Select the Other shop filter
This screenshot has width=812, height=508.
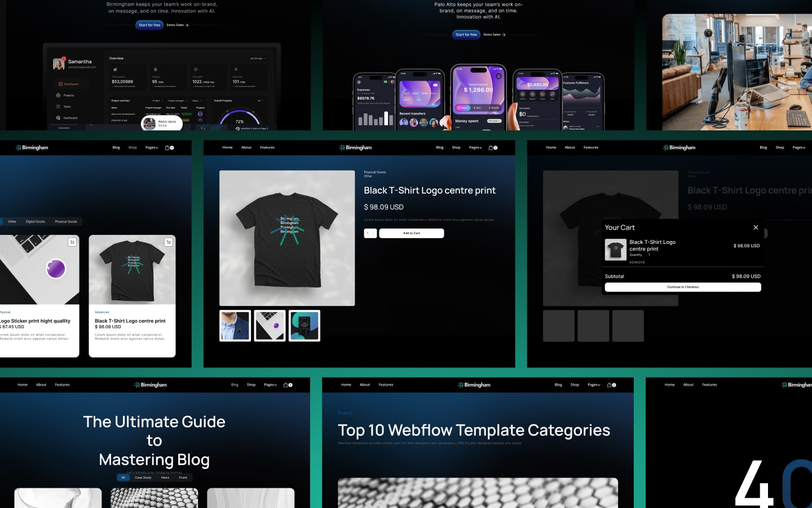tap(12, 222)
